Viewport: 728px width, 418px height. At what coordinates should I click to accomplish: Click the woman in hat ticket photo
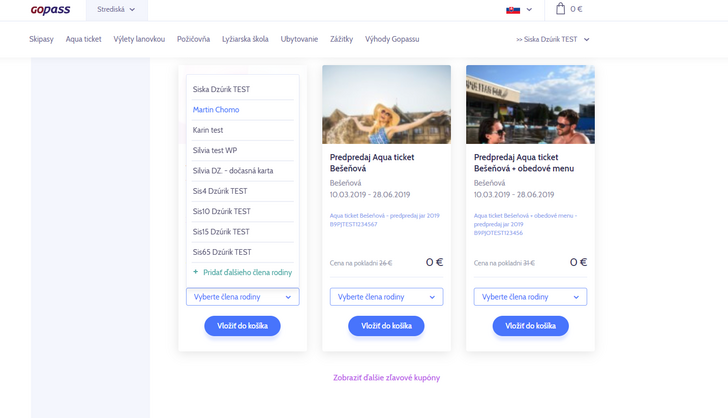click(386, 104)
